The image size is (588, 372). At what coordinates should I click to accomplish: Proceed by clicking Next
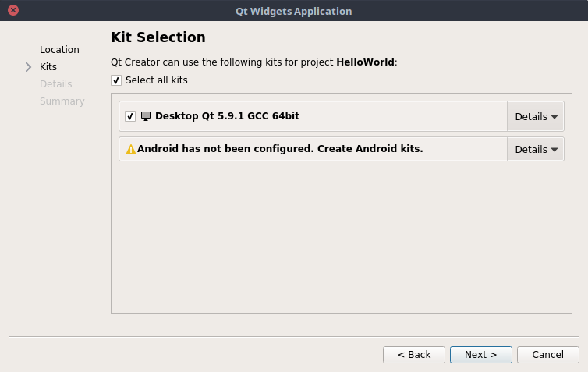[480, 355]
